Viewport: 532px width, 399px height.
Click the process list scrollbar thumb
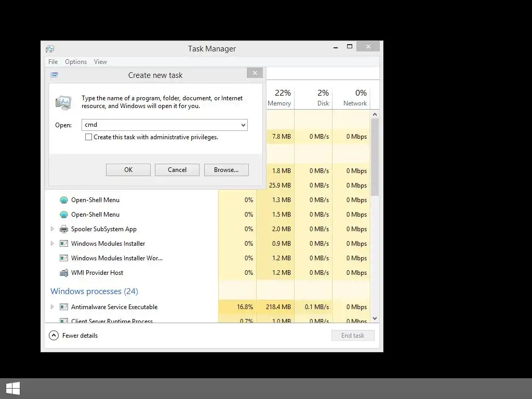pyautogui.click(x=375, y=157)
